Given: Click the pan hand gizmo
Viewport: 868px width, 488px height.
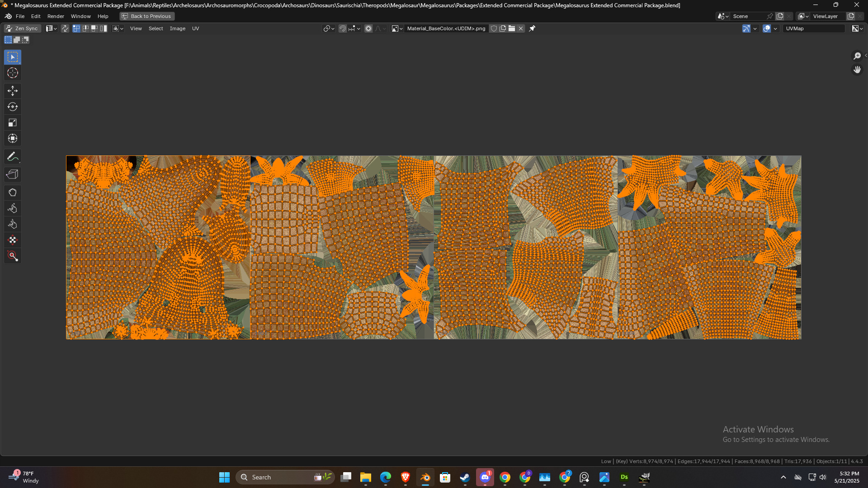Looking at the screenshot, I should coord(857,70).
